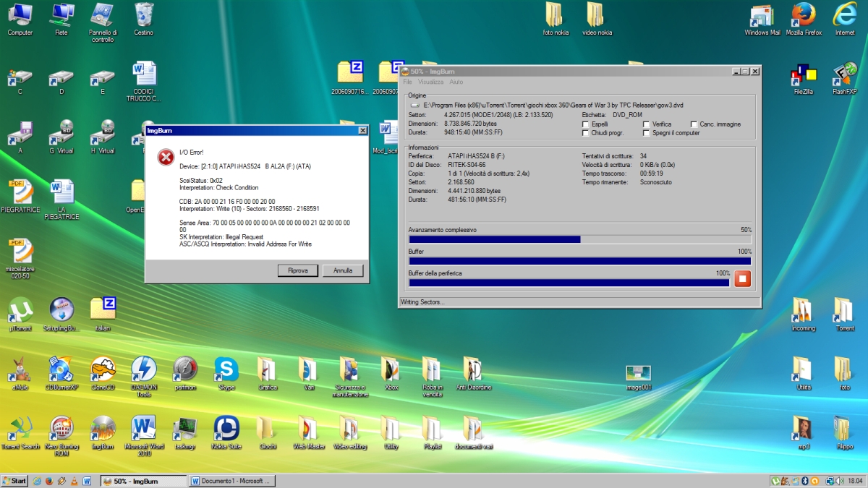Click the Start button on the taskbar

point(15,481)
